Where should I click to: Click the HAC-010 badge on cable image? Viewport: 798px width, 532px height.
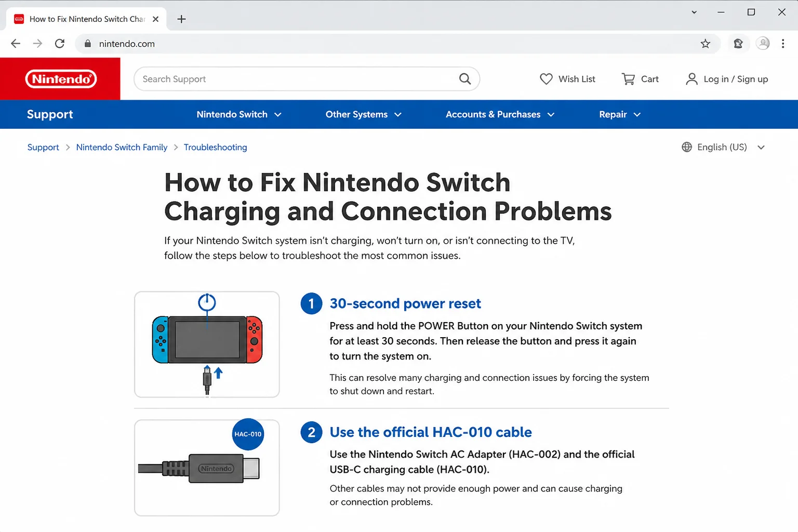coord(248,434)
